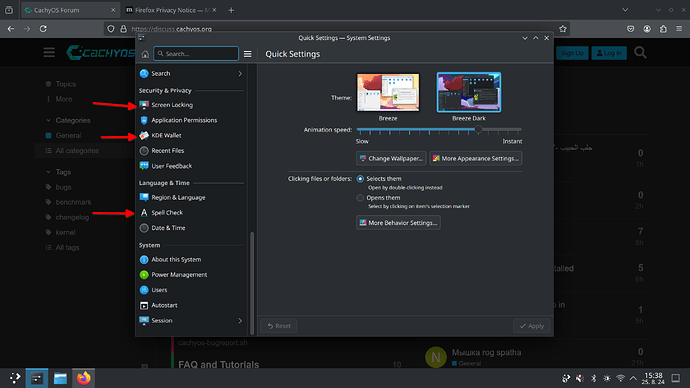
Task: Switch to System Settings in taskbar
Action: click(37, 378)
